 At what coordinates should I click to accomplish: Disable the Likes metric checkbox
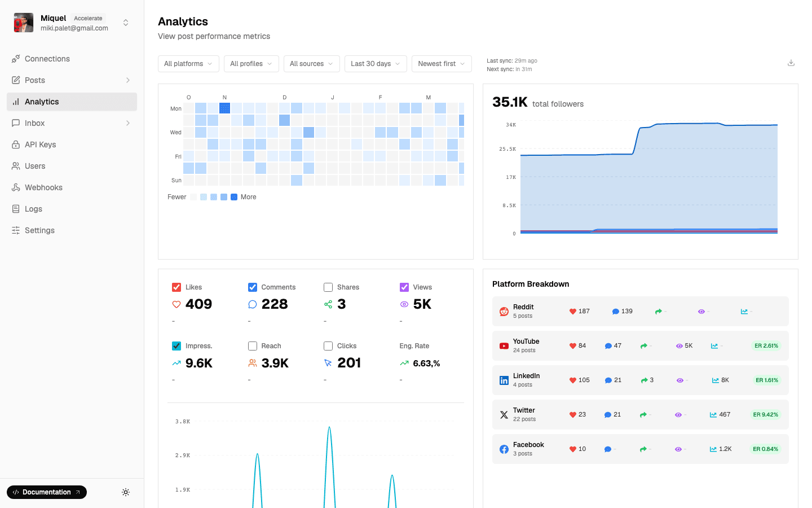coord(176,287)
